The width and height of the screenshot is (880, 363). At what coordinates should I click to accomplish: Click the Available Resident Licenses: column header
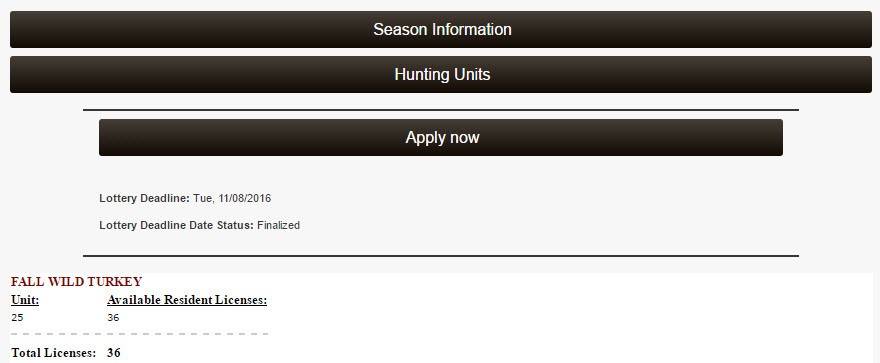[187, 300]
